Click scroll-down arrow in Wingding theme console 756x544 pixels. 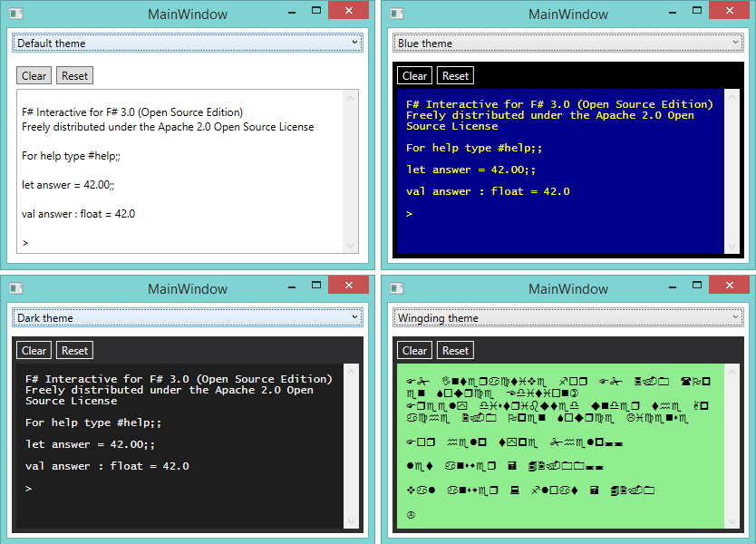coord(732,520)
